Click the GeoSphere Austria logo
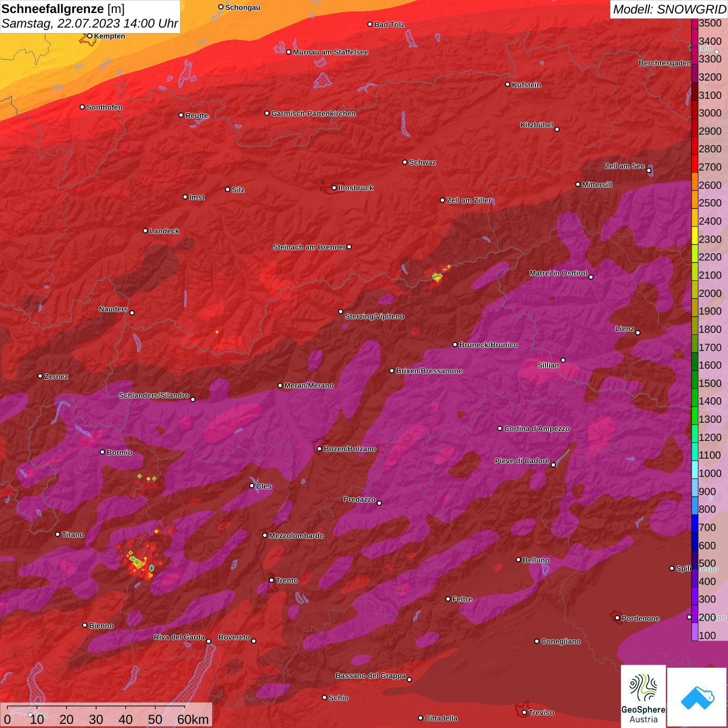The width and height of the screenshot is (728, 728). 643,696
